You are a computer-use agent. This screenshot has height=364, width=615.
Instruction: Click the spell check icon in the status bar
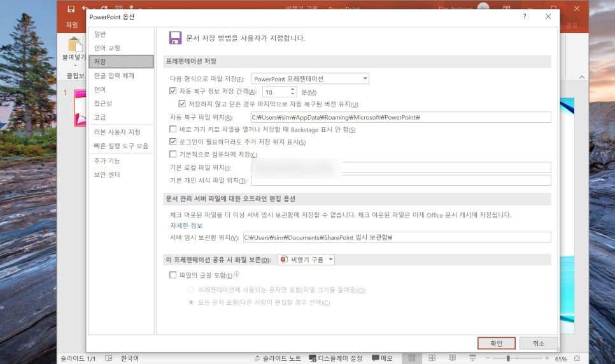tap(109, 358)
